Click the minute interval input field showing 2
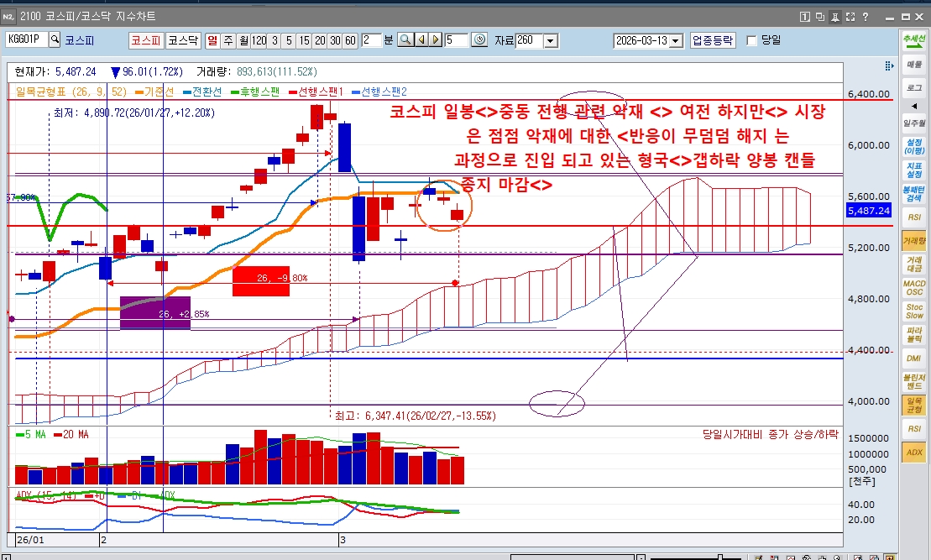The image size is (931, 560). 370,39
